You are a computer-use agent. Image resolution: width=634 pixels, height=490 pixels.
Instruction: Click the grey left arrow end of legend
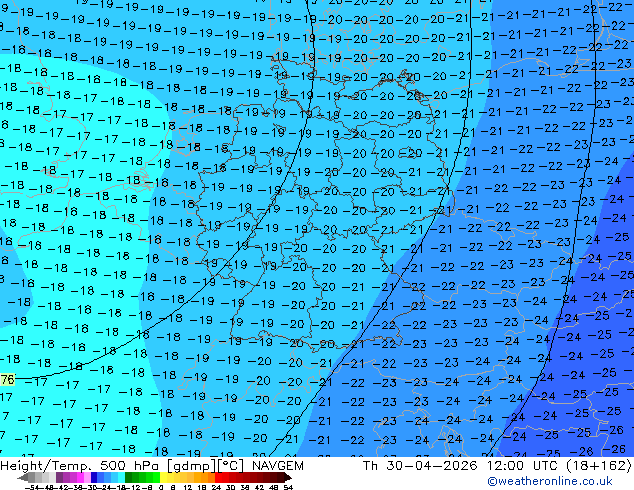(23, 477)
